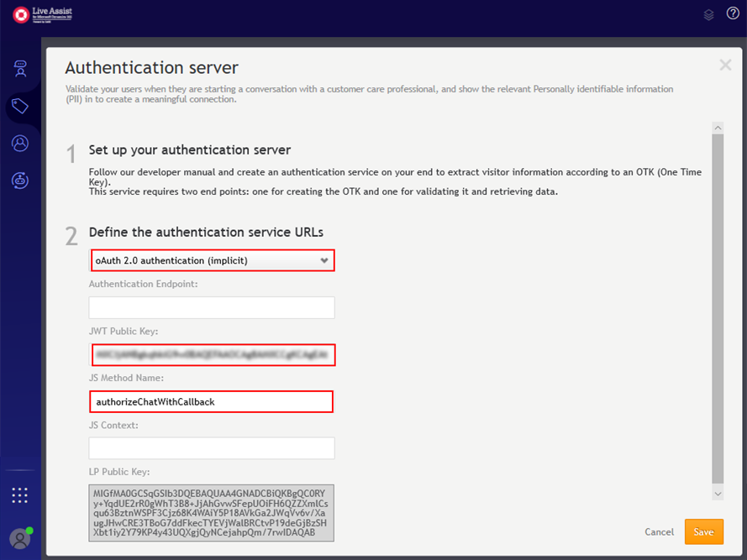
Task: Click the layers icon in the top bar
Action: (708, 14)
